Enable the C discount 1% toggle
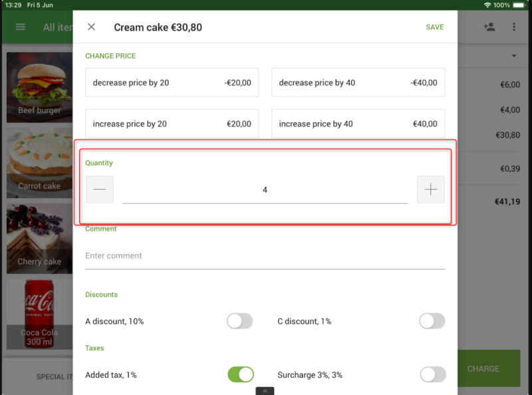 click(x=432, y=321)
